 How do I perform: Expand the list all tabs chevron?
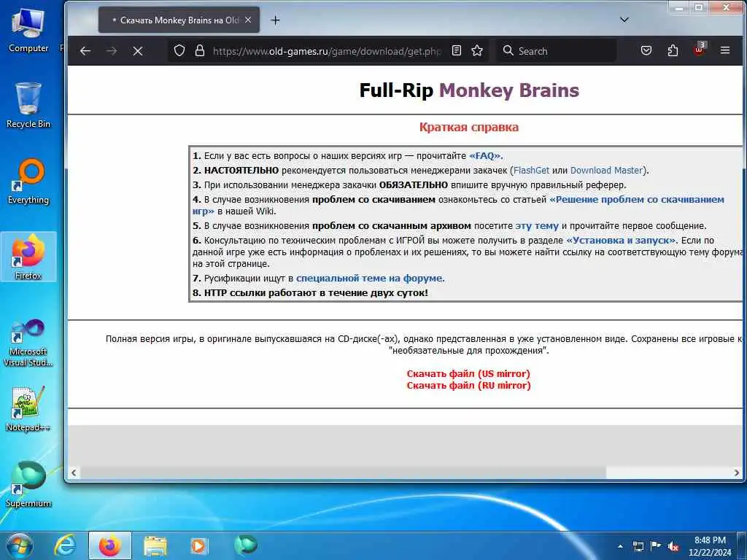[x=624, y=20]
